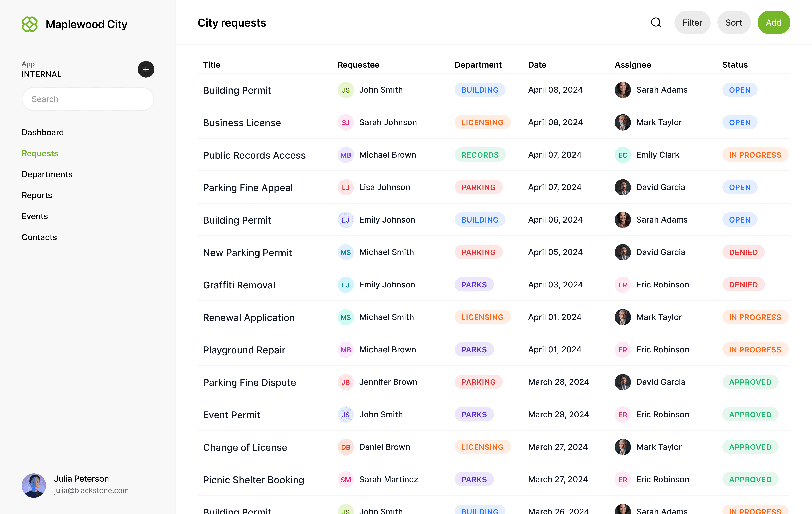Open the Filter options
Image resolution: width=812 pixels, height=514 pixels.
point(692,22)
